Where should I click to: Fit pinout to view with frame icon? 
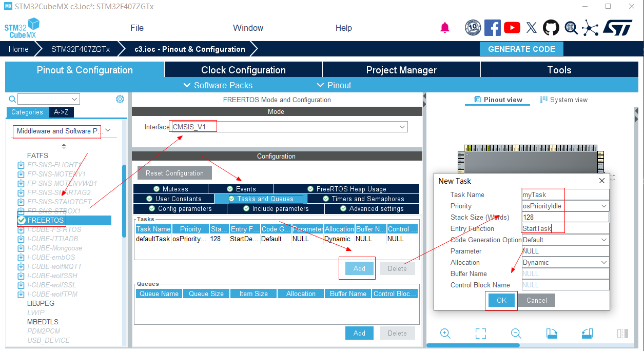481,333
